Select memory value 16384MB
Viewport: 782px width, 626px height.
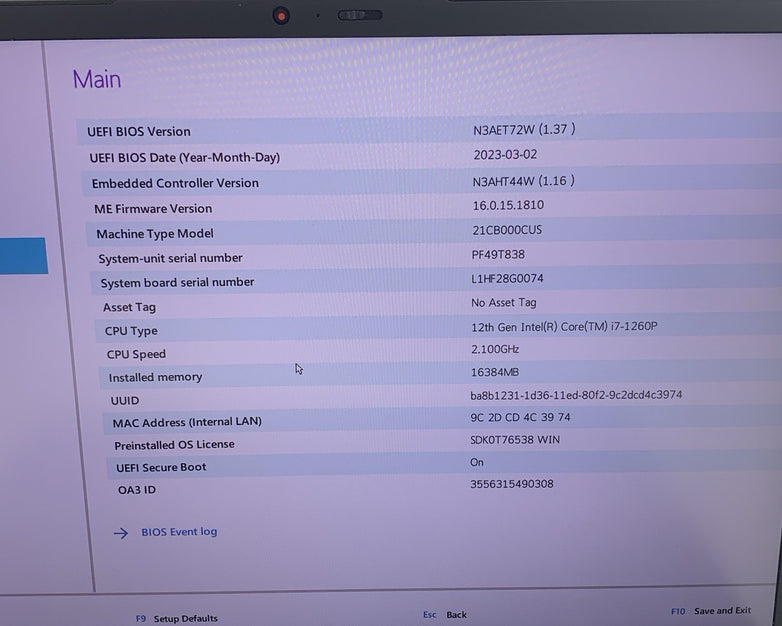click(x=495, y=372)
